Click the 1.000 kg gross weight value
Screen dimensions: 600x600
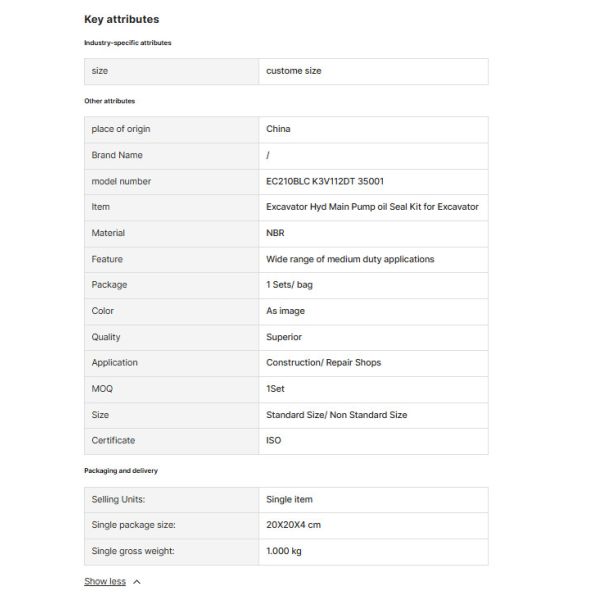[286, 551]
